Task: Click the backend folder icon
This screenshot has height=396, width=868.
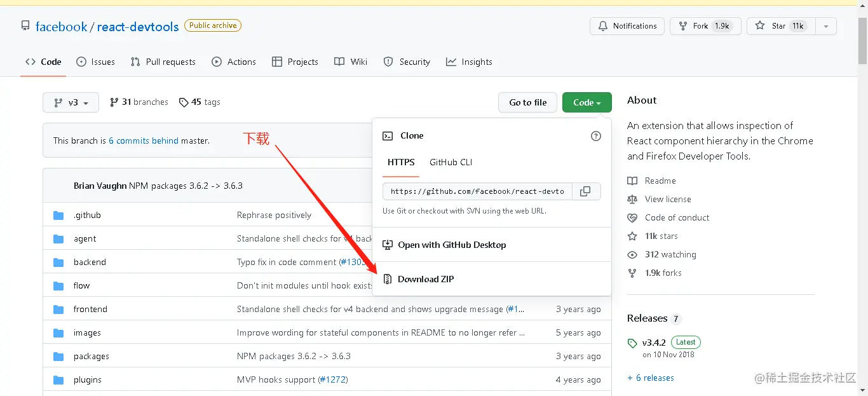Action: click(58, 263)
